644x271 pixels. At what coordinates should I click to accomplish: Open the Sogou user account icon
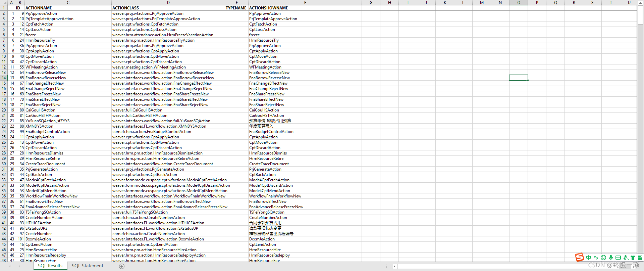(x=626, y=258)
